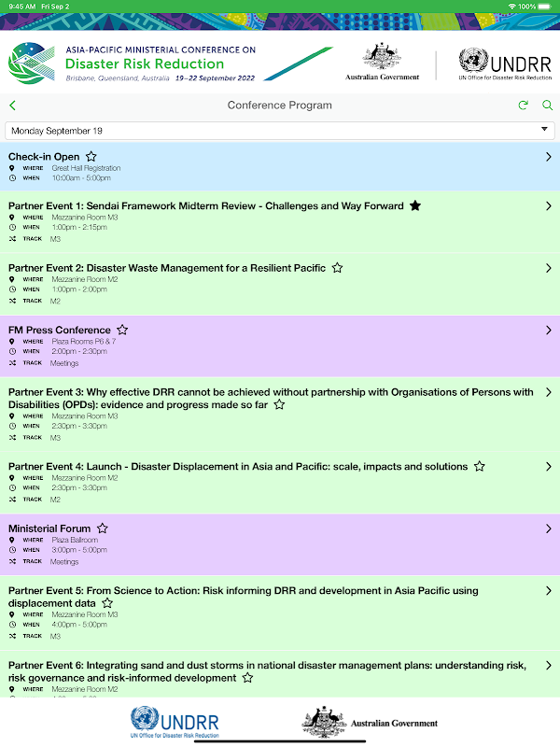Refresh the conference program
560x747 pixels.
(x=523, y=106)
